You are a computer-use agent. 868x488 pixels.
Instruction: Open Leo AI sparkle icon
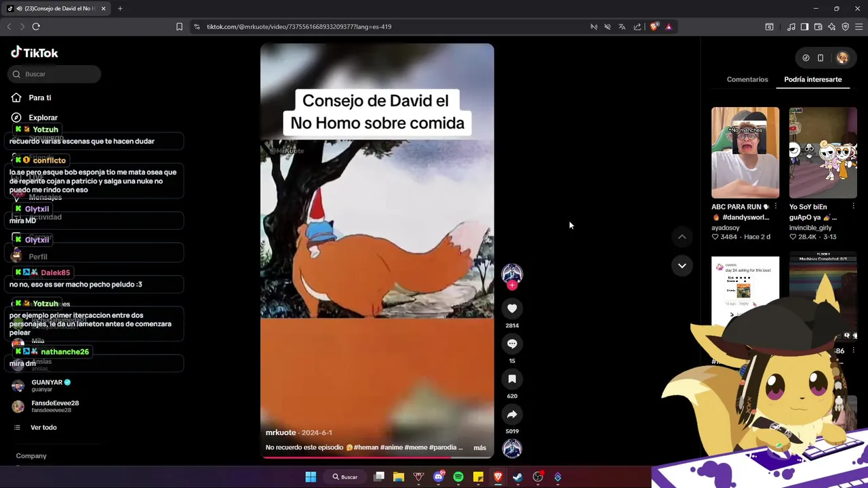[831, 26]
